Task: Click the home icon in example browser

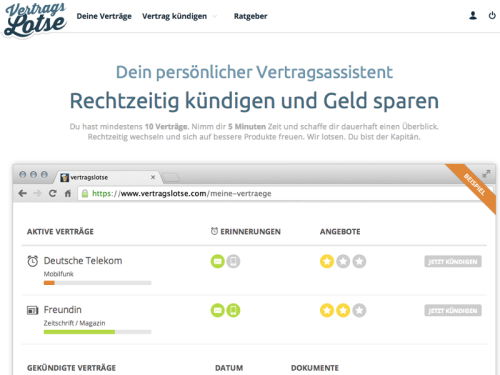Action: click(x=68, y=193)
